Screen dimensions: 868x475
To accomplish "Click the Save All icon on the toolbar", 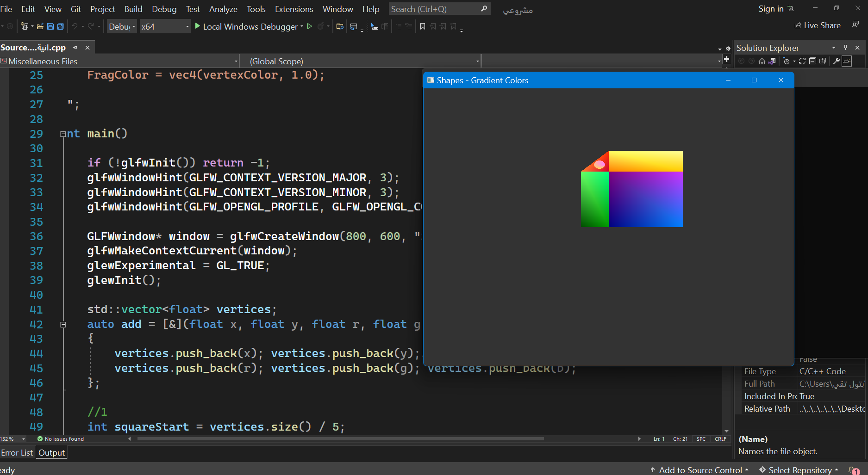I will (60, 26).
